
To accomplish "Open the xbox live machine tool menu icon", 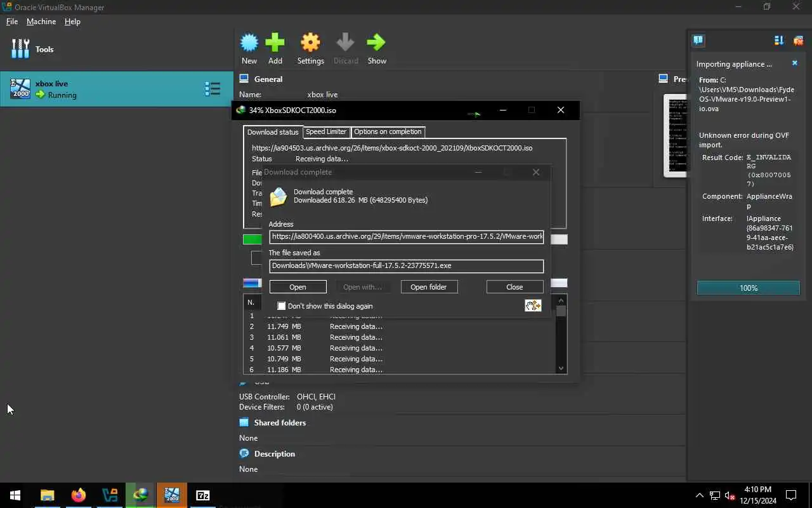I will click(x=212, y=89).
